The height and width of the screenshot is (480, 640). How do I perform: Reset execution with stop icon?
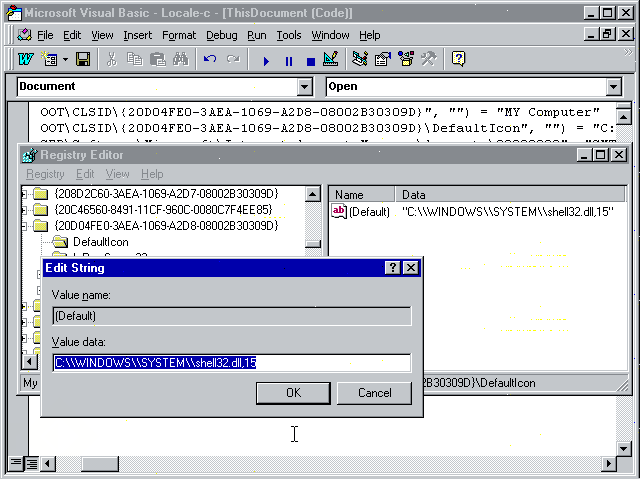pos(311,61)
